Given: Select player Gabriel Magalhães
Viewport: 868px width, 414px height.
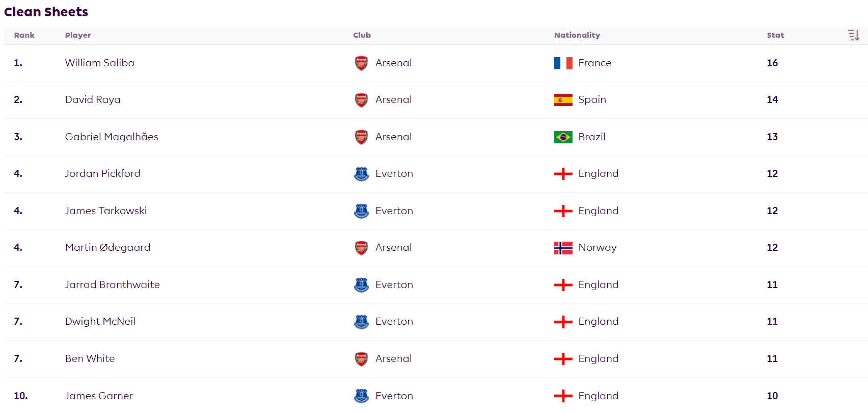Looking at the screenshot, I should [x=112, y=137].
